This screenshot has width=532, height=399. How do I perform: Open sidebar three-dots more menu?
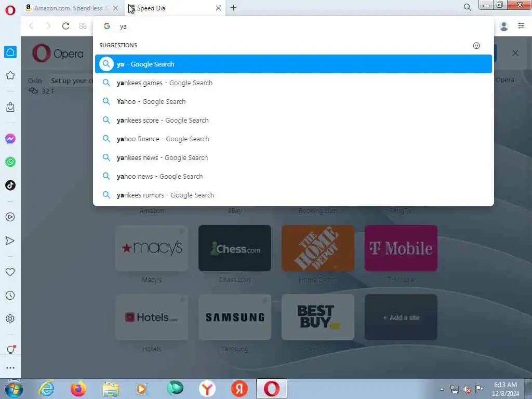pos(10,368)
